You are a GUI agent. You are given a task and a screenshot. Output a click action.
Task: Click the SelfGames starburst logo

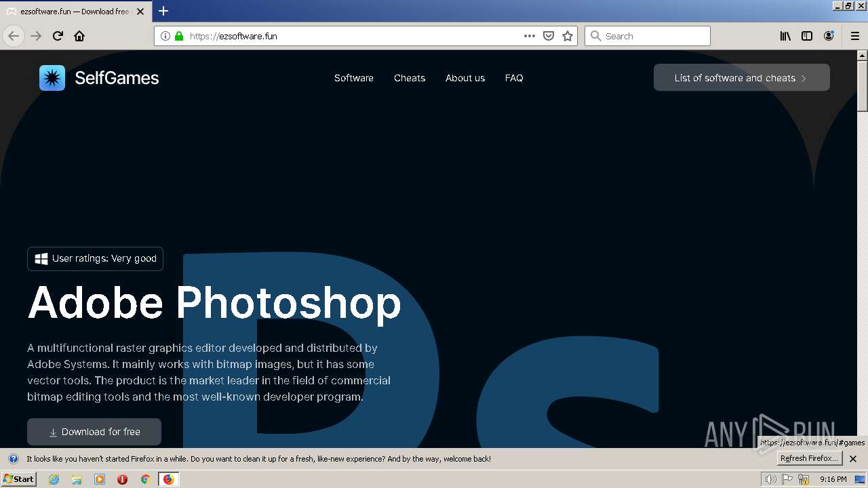click(x=52, y=78)
